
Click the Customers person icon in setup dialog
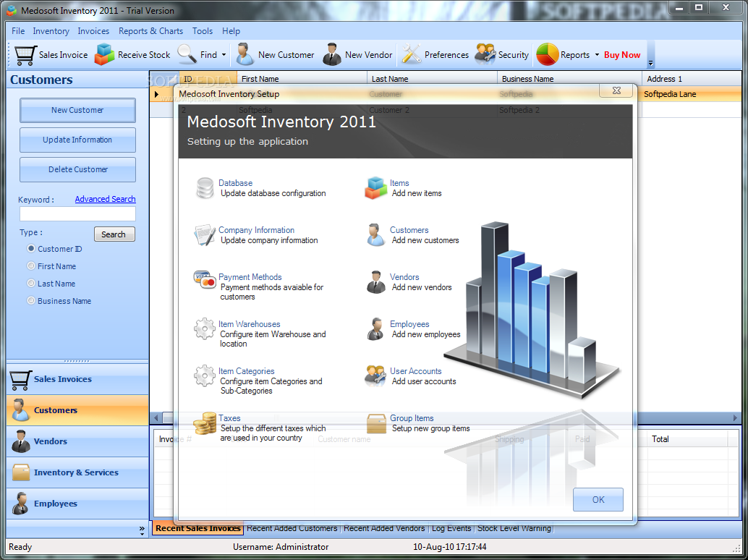coord(376,234)
